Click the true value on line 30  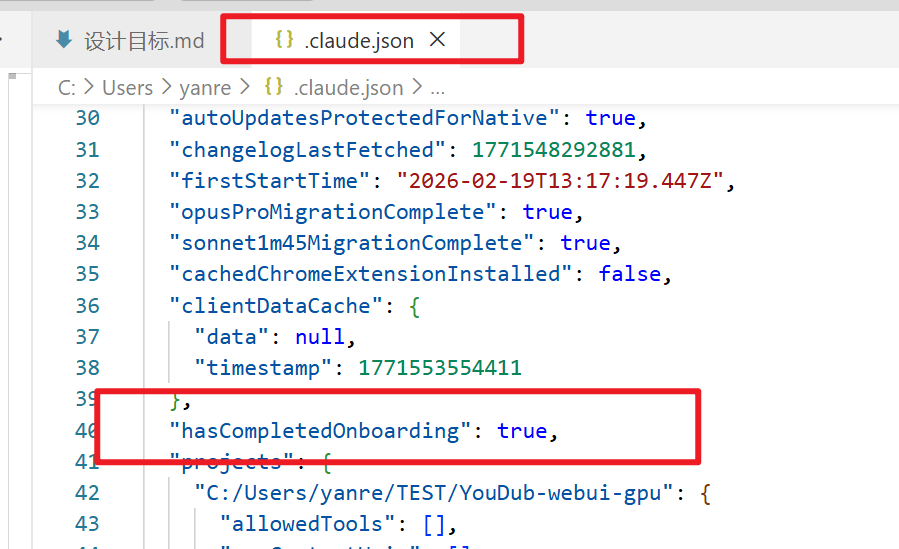pos(611,118)
